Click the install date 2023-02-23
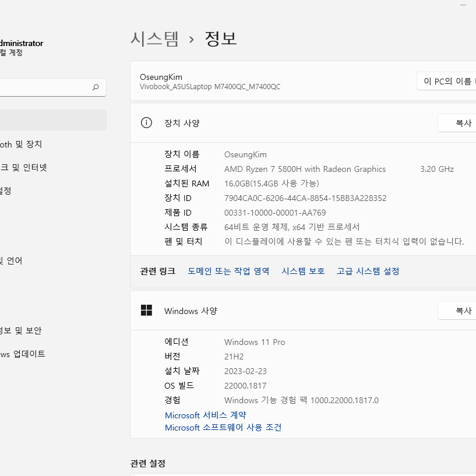 245,371
